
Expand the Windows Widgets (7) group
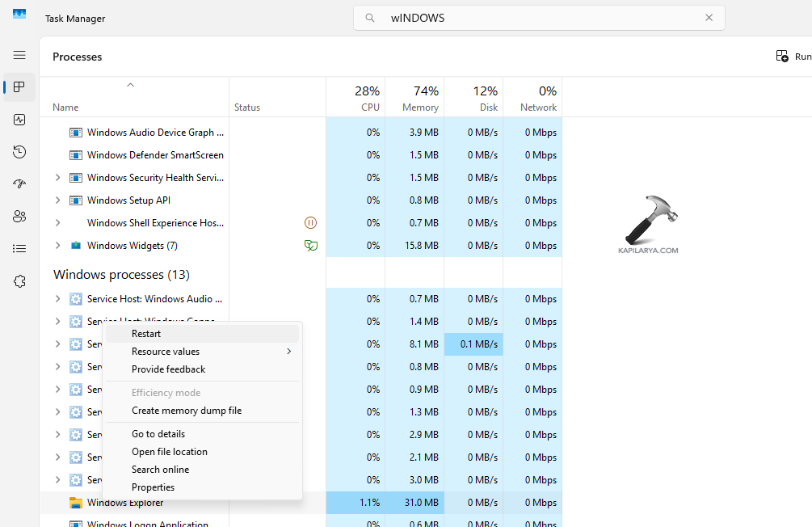click(57, 246)
